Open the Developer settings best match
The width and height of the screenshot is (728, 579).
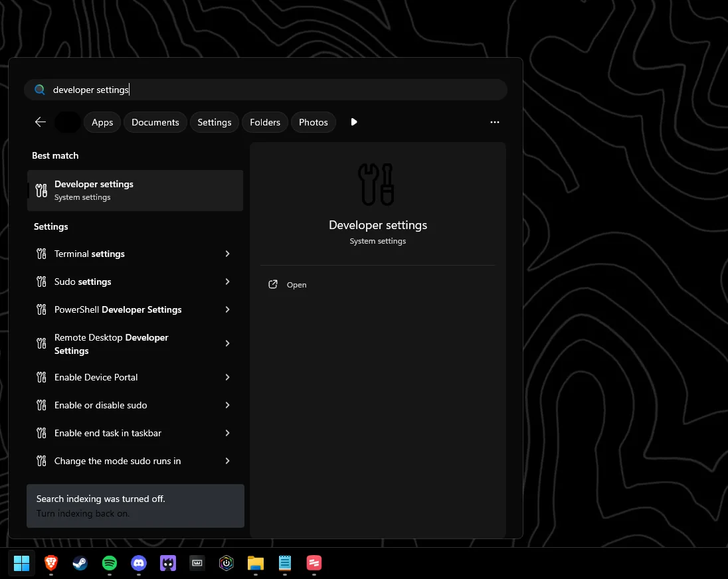pyautogui.click(x=135, y=191)
